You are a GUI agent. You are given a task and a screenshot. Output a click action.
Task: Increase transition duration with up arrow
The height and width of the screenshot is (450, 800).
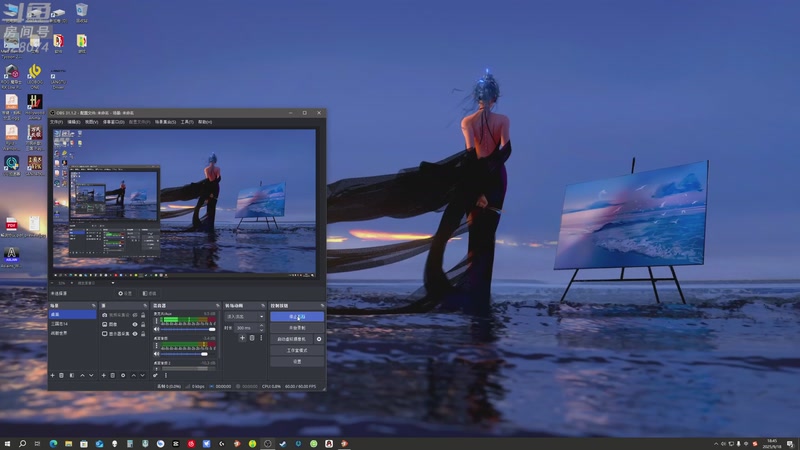pyautogui.click(x=262, y=326)
